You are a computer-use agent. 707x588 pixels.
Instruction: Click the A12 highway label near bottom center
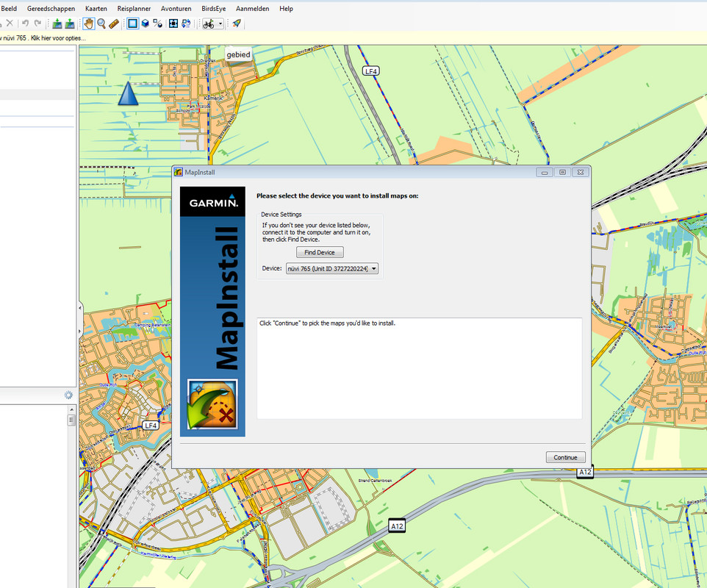click(x=397, y=526)
